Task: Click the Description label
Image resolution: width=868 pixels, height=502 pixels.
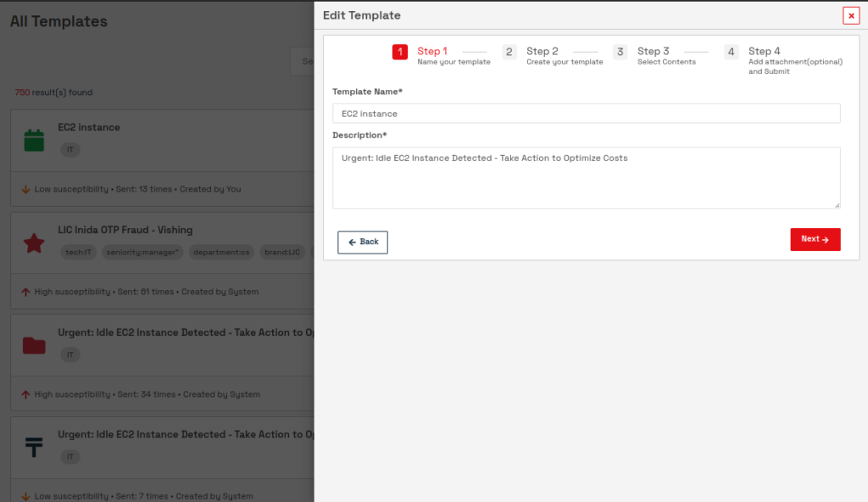Action: (x=359, y=135)
